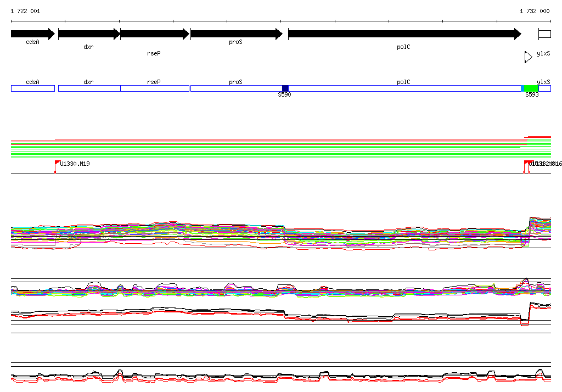Click the start coordinate 1 722 001
The image size is (562, 392).
(25, 11)
